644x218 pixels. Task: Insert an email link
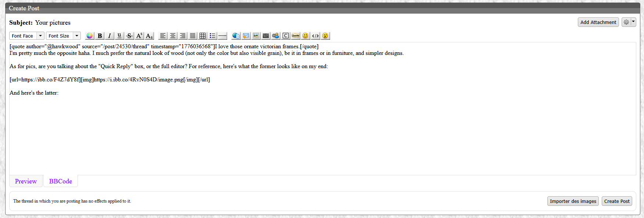click(x=246, y=36)
